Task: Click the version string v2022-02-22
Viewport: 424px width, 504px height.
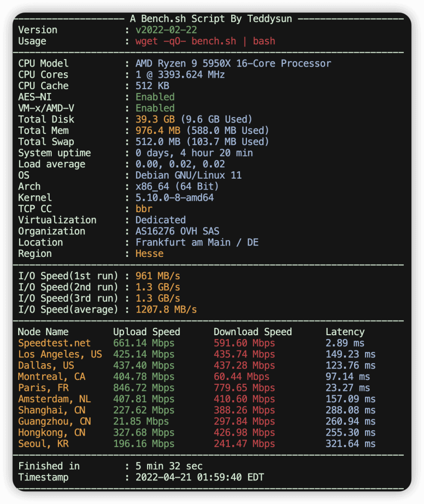Action: [x=164, y=30]
